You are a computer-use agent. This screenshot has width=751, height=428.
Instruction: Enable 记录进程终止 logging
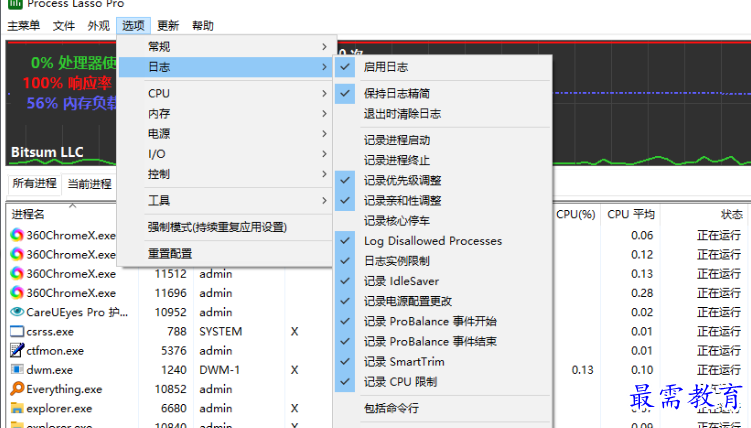443,160
